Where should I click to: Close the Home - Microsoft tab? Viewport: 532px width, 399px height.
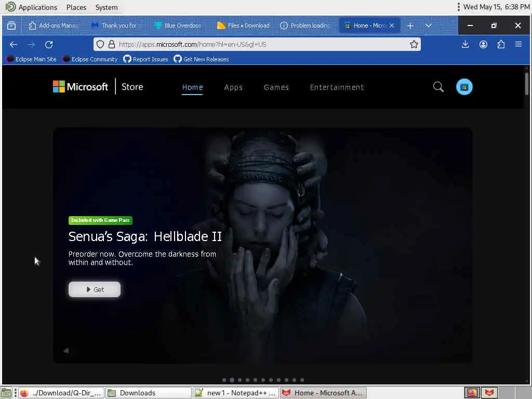click(392, 25)
